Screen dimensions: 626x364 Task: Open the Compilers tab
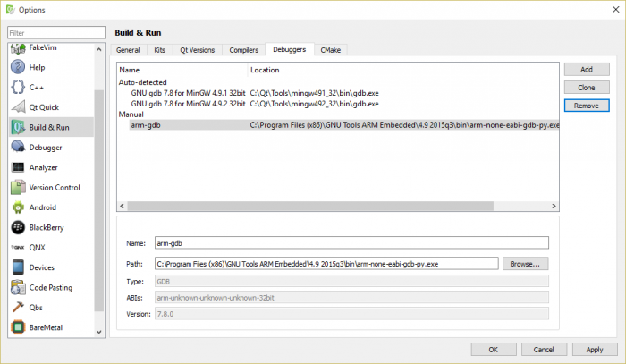pos(243,50)
